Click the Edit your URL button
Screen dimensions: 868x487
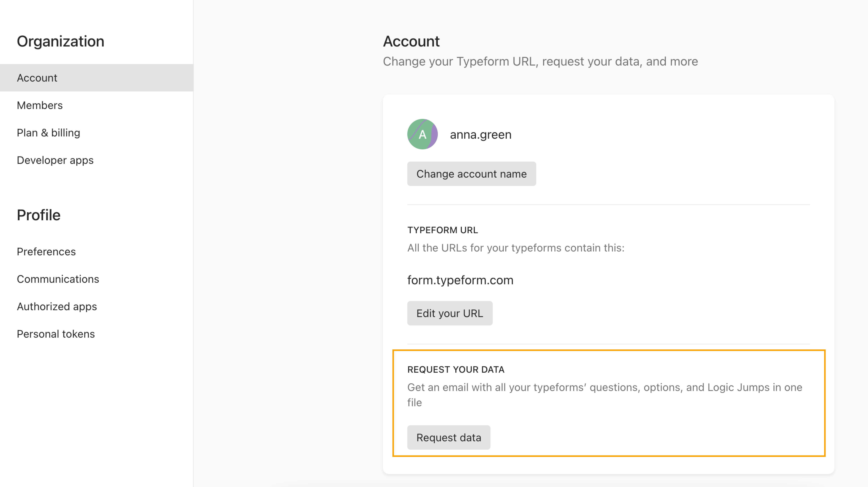click(450, 313)
